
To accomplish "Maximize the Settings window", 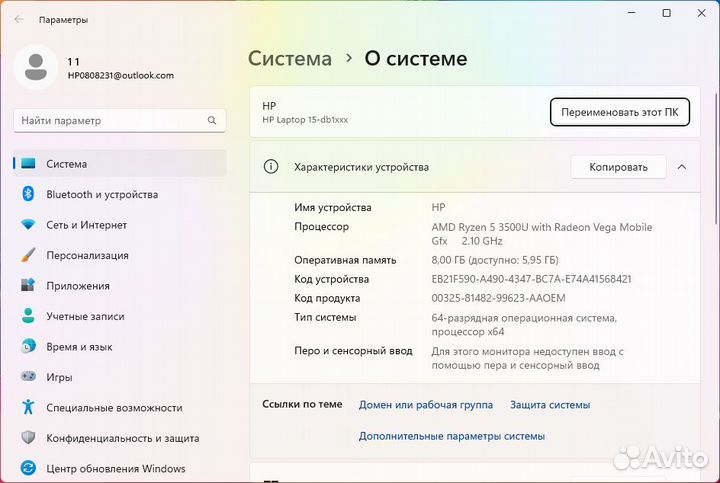I will click(666, 13).
